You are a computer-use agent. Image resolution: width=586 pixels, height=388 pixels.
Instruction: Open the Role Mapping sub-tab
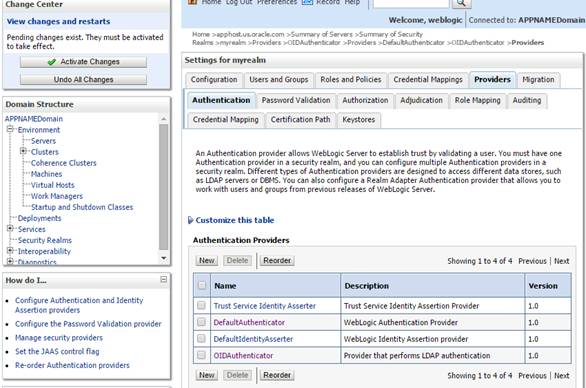point(477,100)
